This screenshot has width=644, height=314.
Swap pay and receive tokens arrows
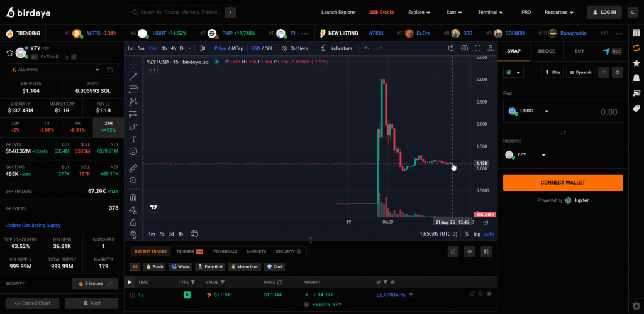click(x=563, y=133)
